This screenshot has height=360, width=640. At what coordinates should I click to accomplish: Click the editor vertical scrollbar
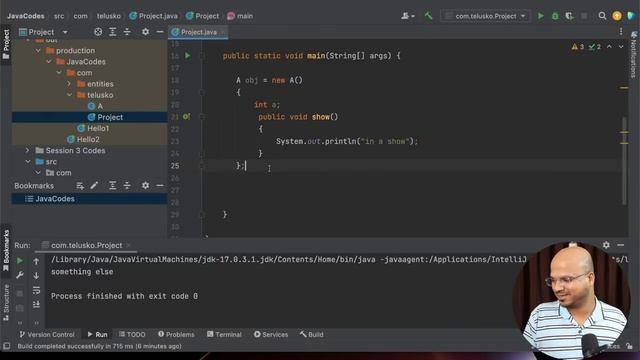click(624, 160)
